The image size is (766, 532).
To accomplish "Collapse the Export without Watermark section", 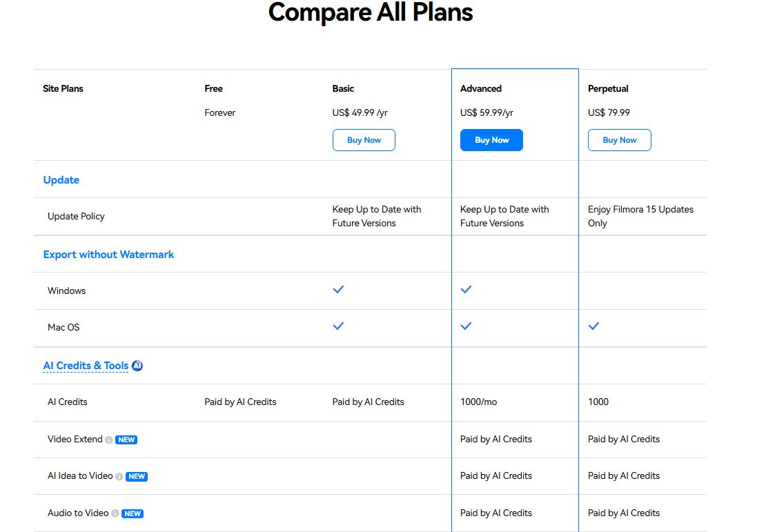I will click(x=108, y=255).
